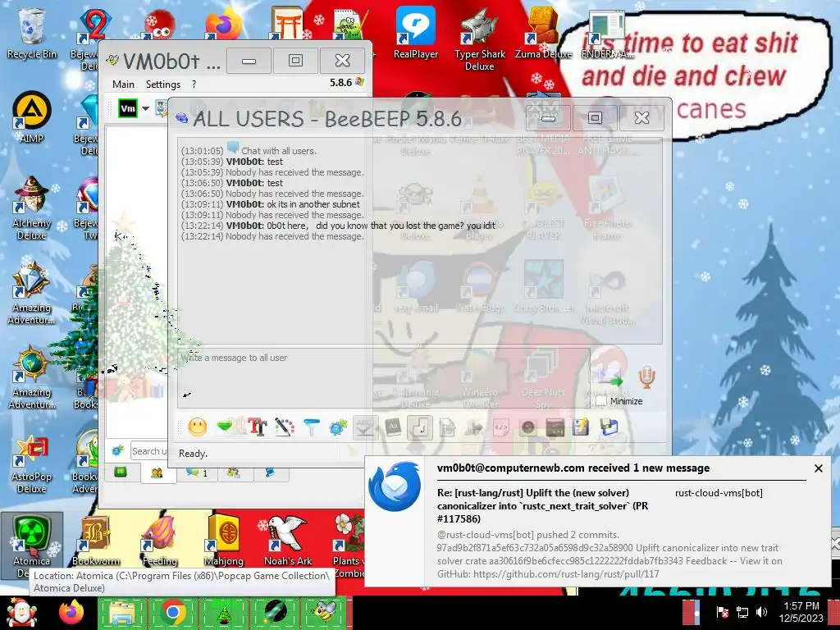
Task: Open Firefox from the taskbar
Action: click(x=71, y=612)
